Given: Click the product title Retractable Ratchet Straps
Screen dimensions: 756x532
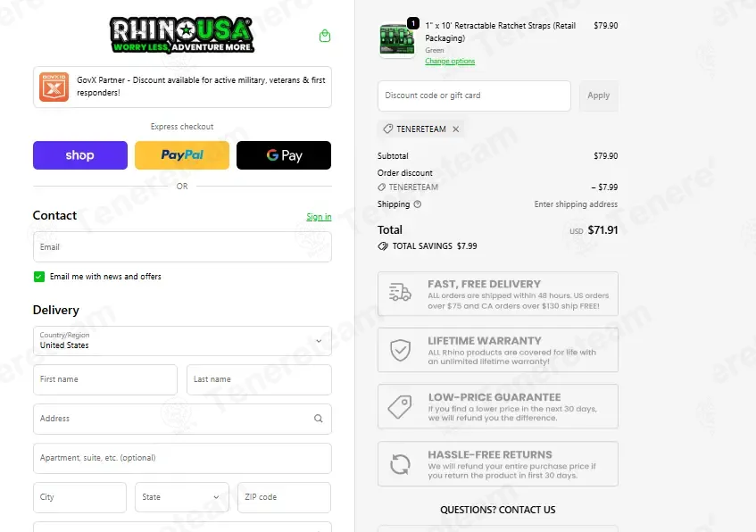Looking at the screenshot, I should [x=501, y=32].
